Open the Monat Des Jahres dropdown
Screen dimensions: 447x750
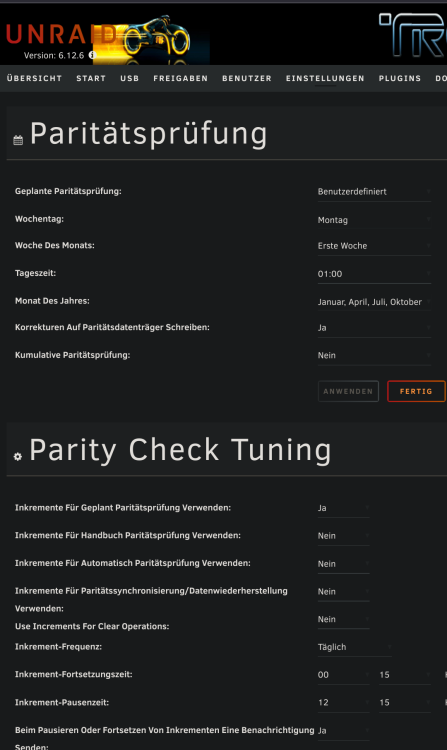[374, 302]
